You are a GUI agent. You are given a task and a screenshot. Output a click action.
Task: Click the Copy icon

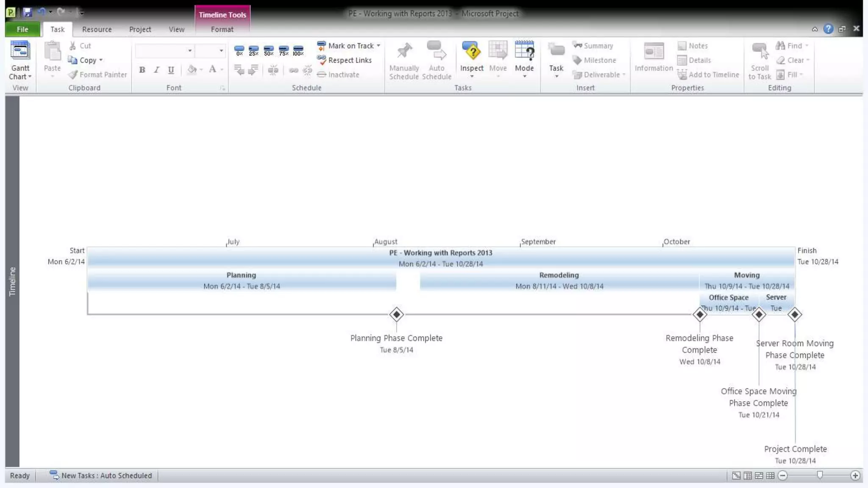pos(73,60)
